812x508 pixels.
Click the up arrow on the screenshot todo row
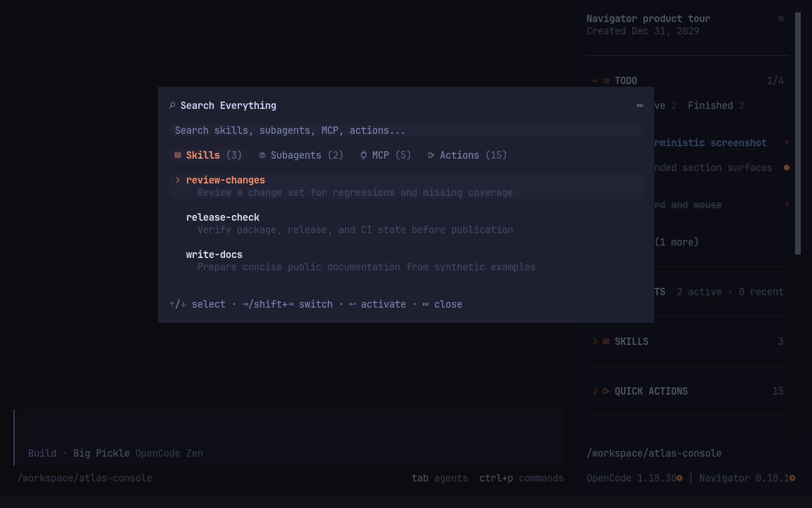tap(787, 143)
